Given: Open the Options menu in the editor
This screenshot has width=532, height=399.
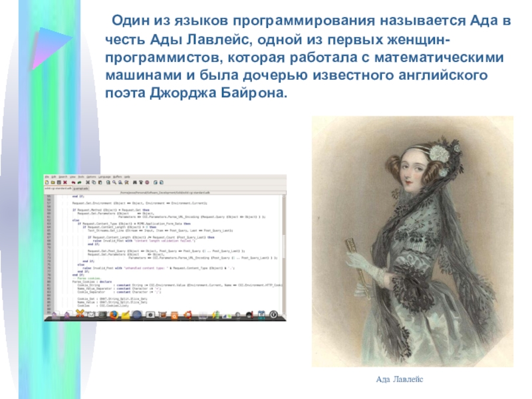Looking at the screenshot, I should coord(91,177).
